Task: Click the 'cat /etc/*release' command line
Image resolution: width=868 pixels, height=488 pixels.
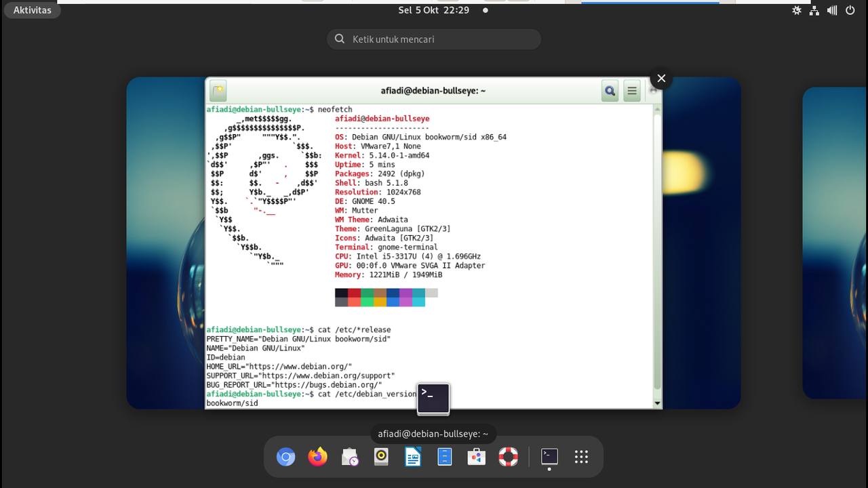Action: pos(298,329)
